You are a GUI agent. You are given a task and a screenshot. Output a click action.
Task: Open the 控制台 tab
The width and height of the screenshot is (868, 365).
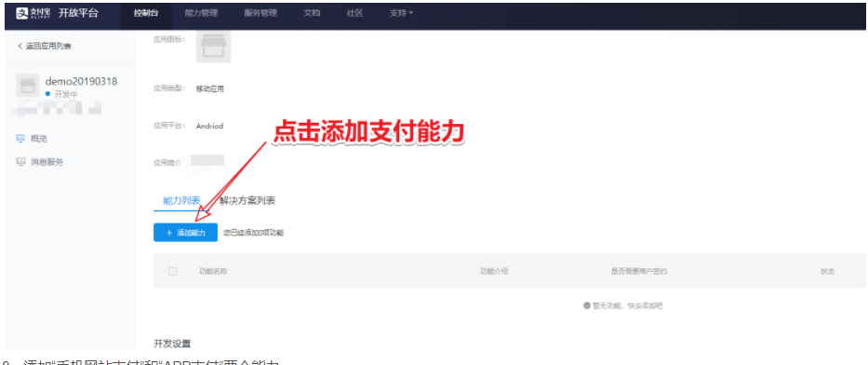click(145, 13)
